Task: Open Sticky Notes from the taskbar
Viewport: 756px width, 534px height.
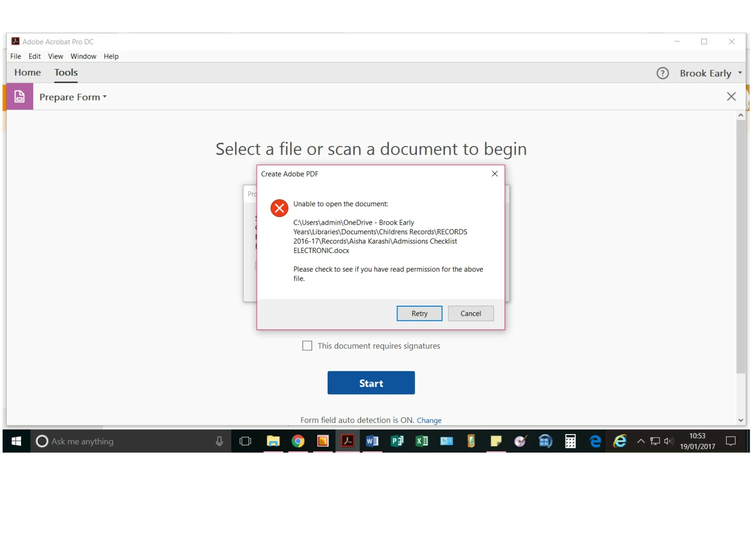Action: [496, 441]
